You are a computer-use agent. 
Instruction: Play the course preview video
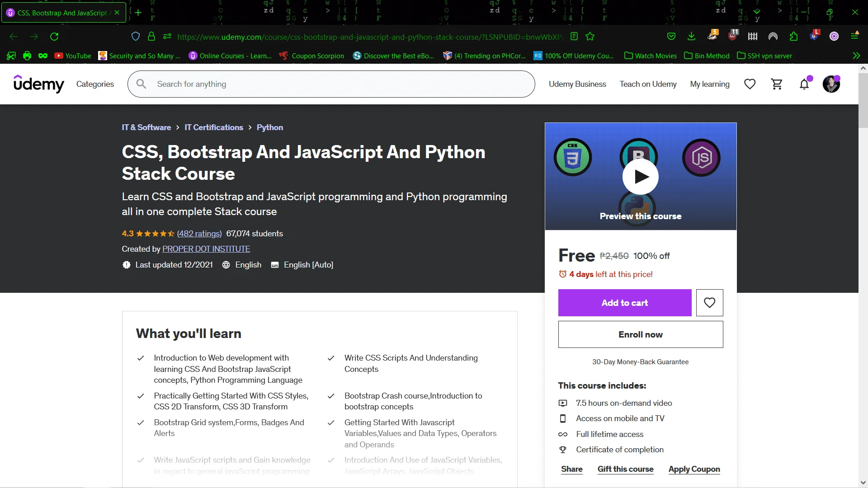pos(640,176)
